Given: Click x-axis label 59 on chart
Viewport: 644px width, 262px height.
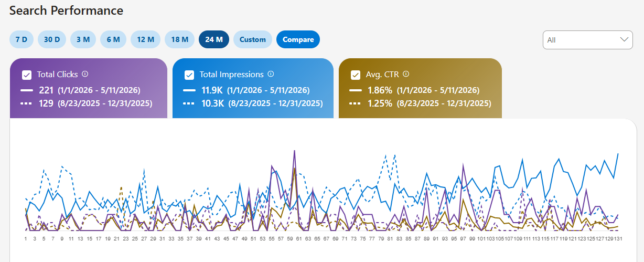Looking at the screenshot, I should [x=289, y=238].
